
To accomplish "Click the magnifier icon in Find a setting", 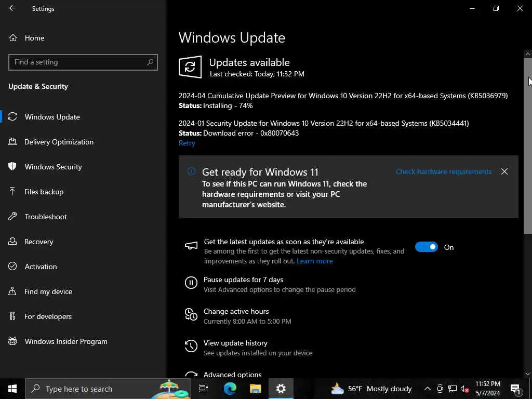I will point(150,62).
